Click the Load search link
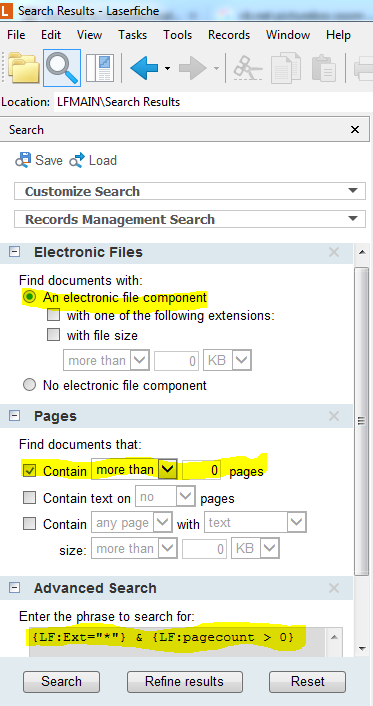 pos(103,160)
